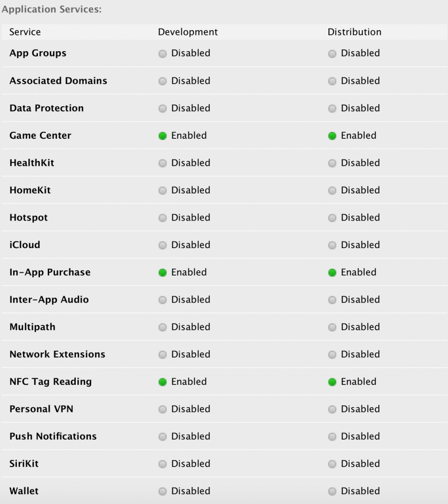448x504 pixels.
Task: Click the HomeKit service label
Action: pos(30,190)
